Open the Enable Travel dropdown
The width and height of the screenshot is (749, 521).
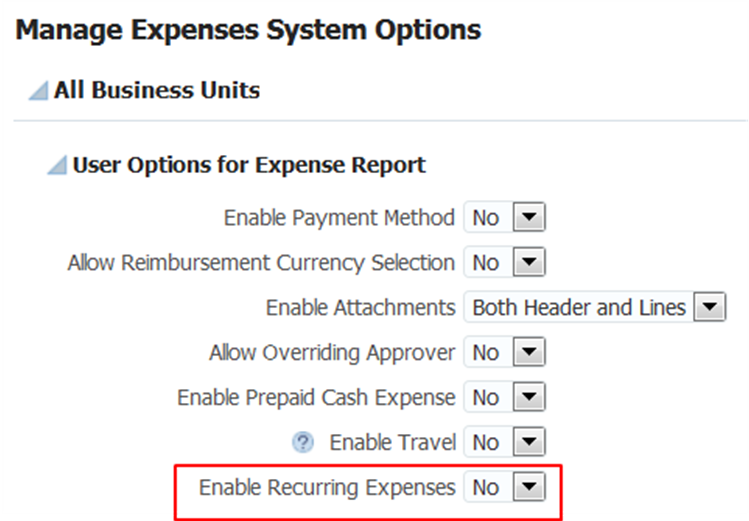coord(531,442)
